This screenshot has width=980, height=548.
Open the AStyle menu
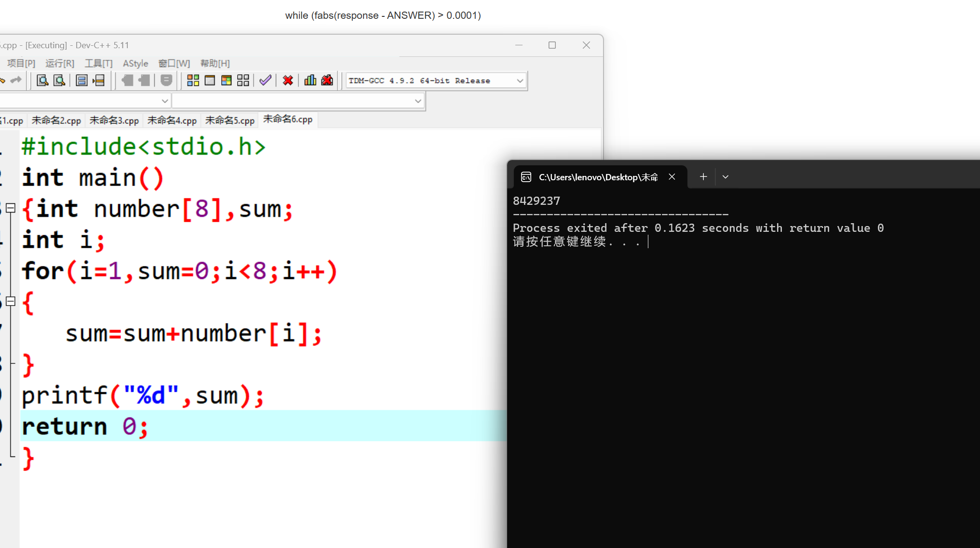(135, 63)
